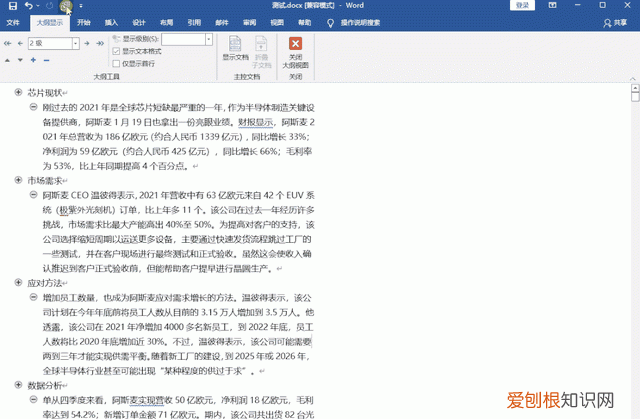Click the heading text 芯片现状
Screen dimensions: 640x419
45,93
